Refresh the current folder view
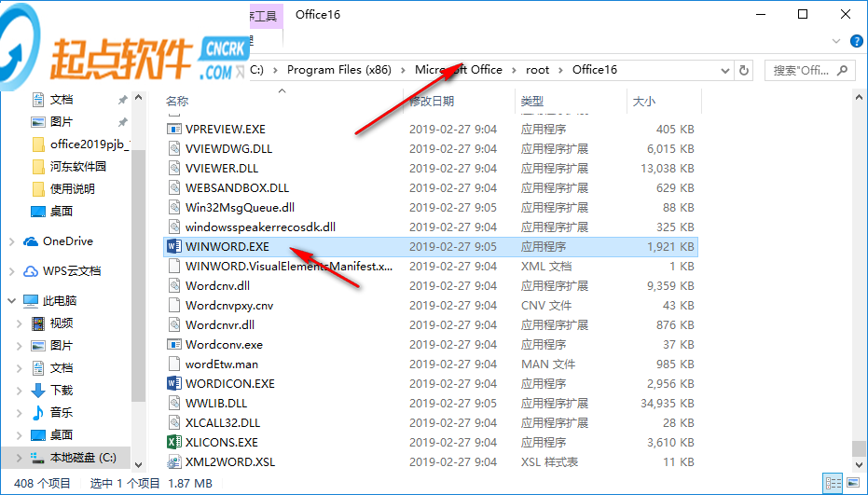 744,70
